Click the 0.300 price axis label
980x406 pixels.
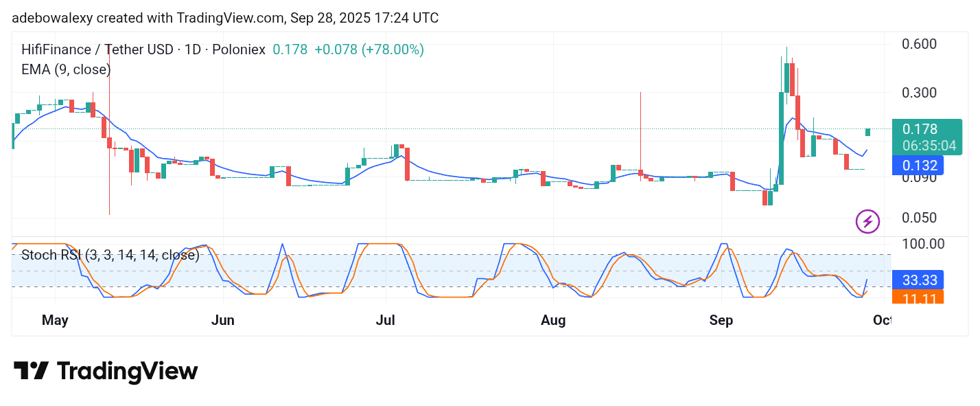[919, 92]
